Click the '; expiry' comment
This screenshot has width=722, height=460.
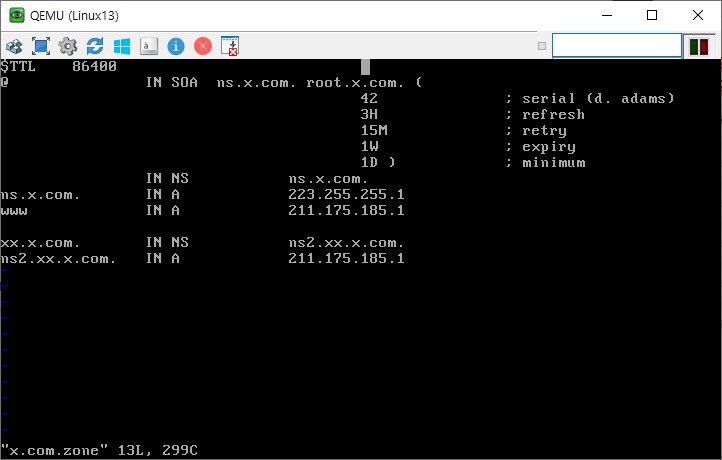(x=541, y=147)
